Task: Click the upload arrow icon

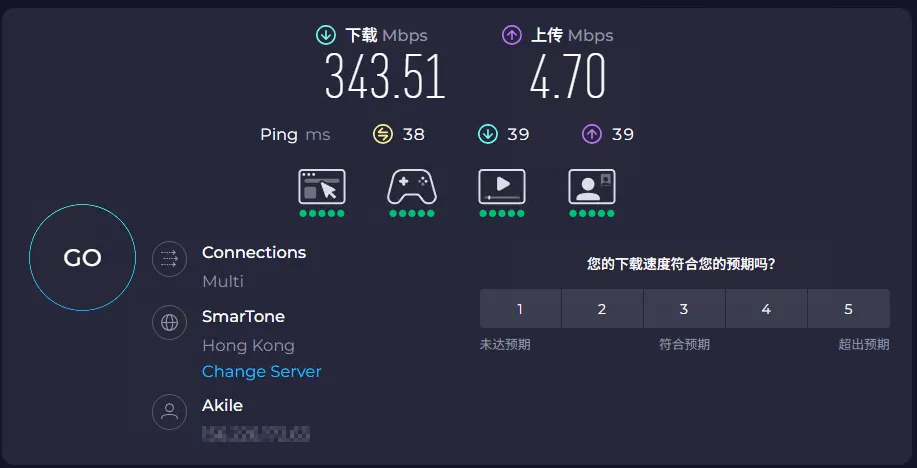Action: (x=512, y=35)
